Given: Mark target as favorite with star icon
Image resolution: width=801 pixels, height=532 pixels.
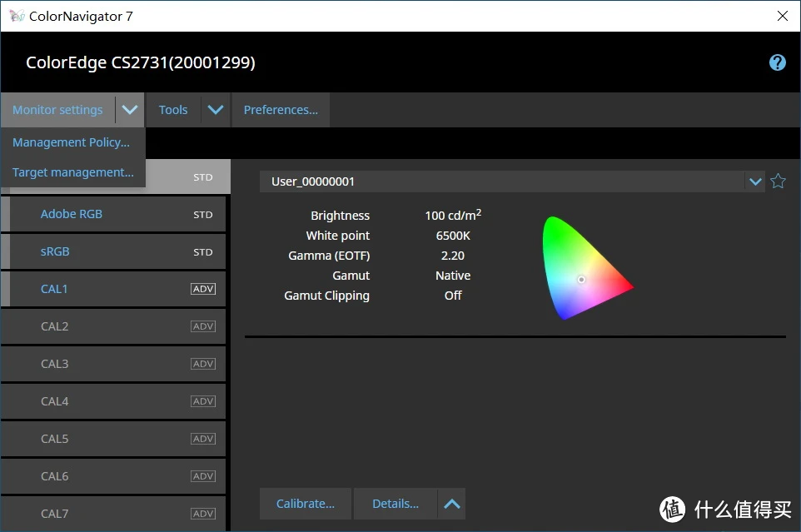Looking at the screenshot, I should coord(778,181).
